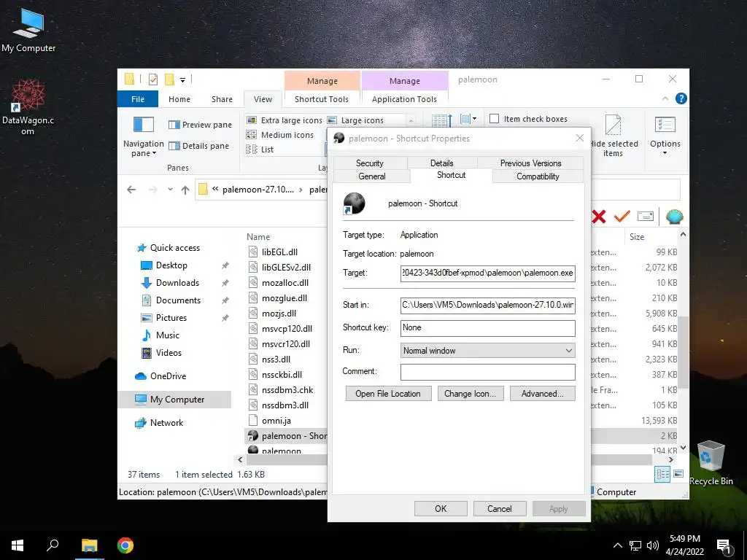Click Open File Location button
The image size is (747, 560).
[x=388, y=393]
